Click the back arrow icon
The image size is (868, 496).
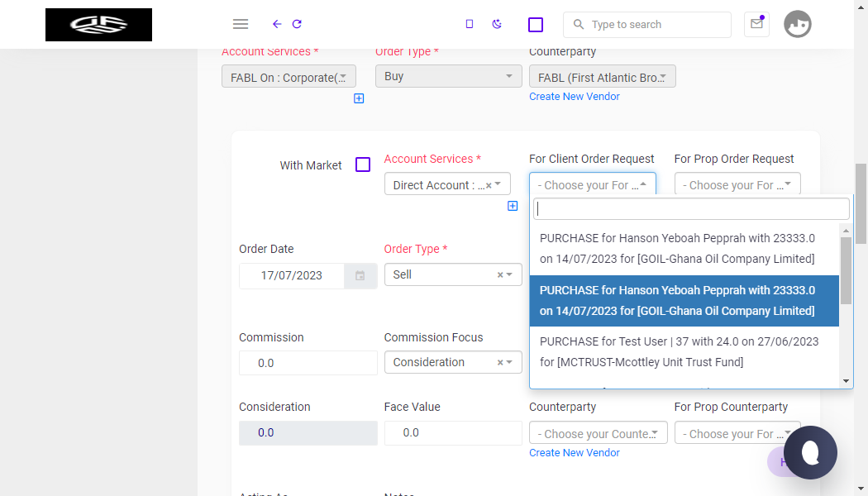click(277, 24)
